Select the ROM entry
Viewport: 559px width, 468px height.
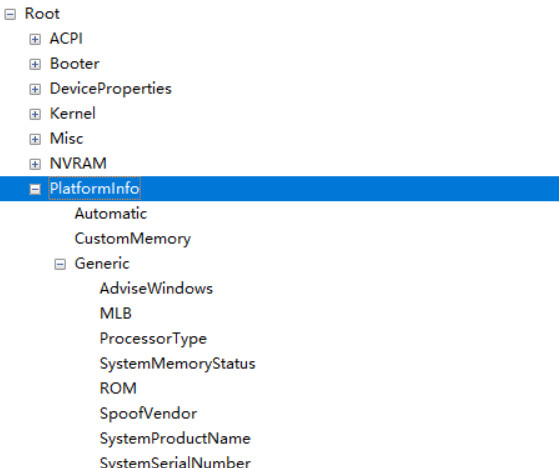[118, 389]
